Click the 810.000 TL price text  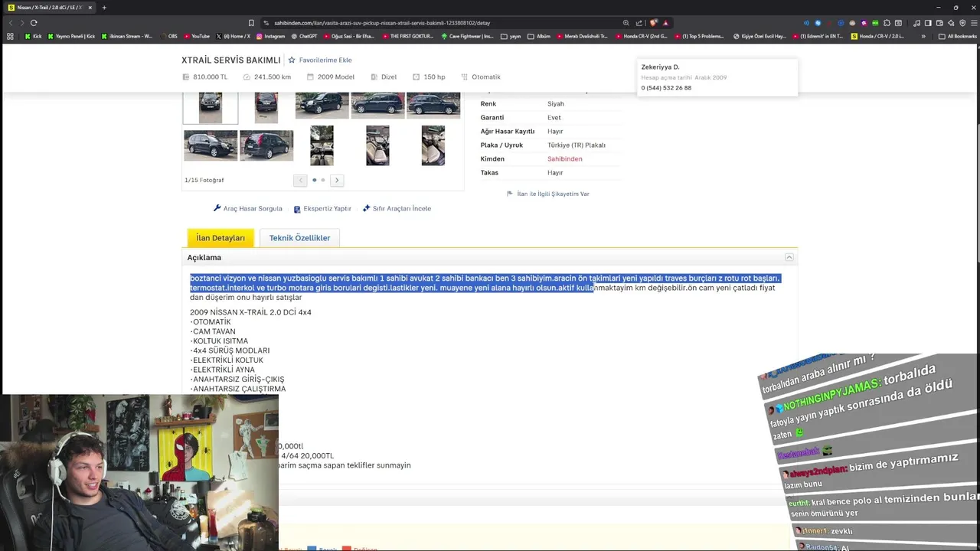click(210, 77)
